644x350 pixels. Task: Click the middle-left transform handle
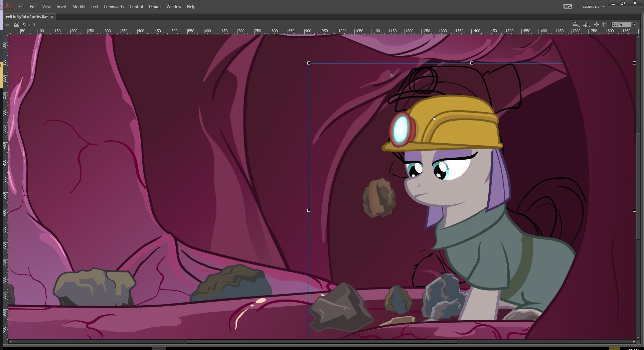point(309,210)
